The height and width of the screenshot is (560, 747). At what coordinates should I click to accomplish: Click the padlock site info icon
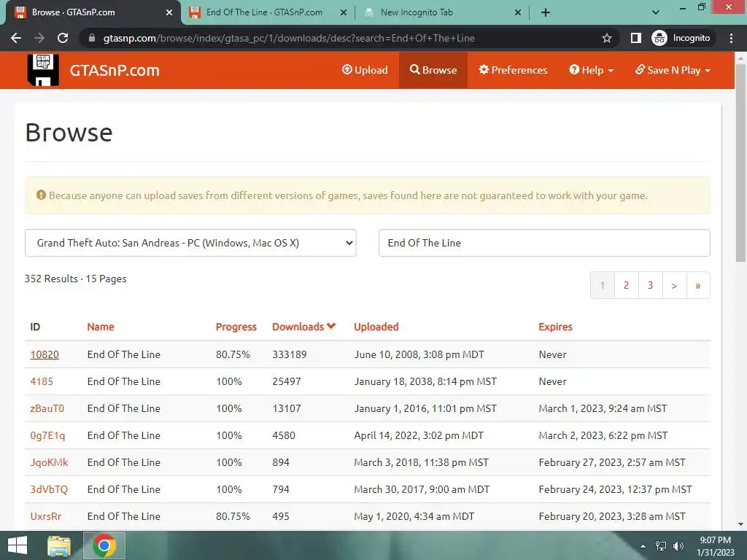[x=92, y=38]
